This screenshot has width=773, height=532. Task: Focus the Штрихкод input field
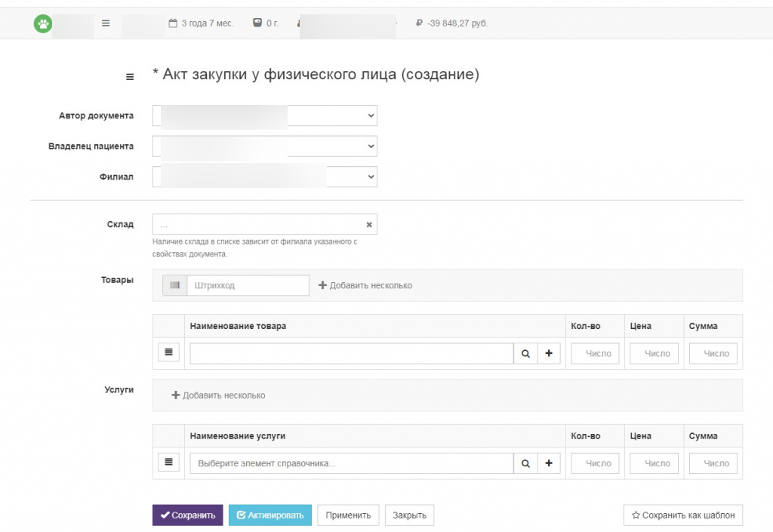(x=248, y=285)
